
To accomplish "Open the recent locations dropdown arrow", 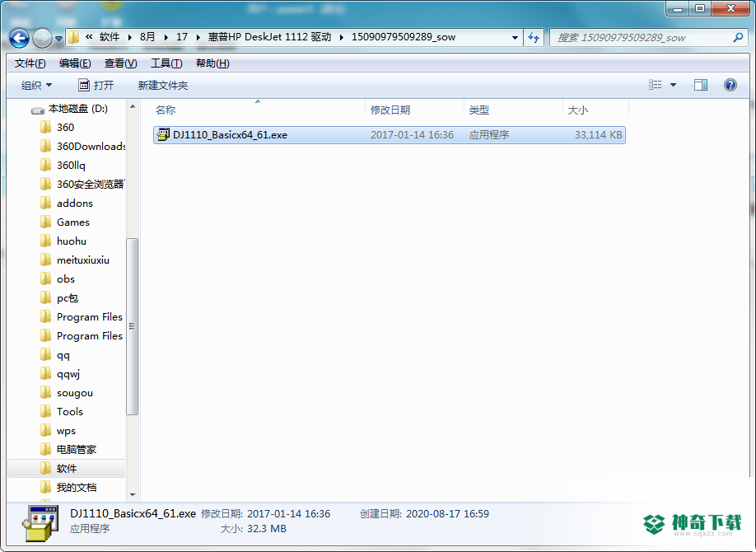I will click(58, 38).
